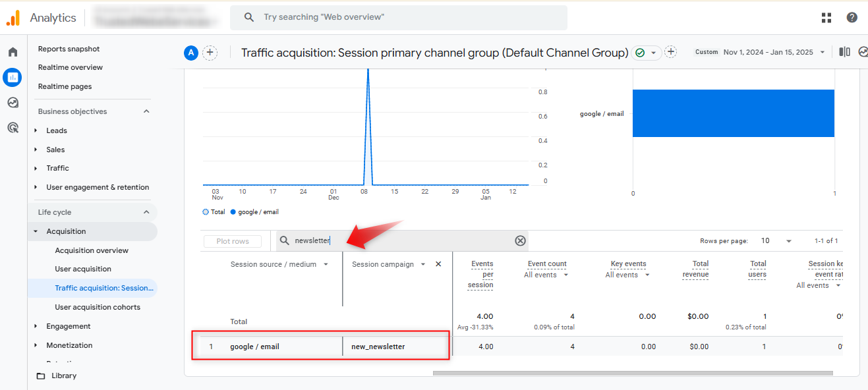Click the green verified status check icon
The height and width of the screenshot is (390, 868).
pos(640,53)
